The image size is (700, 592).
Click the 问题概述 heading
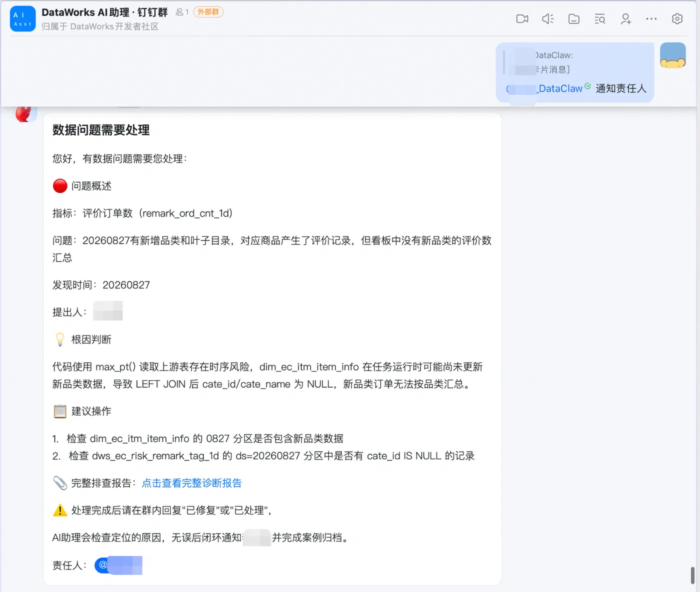click(x=91, y=186)
